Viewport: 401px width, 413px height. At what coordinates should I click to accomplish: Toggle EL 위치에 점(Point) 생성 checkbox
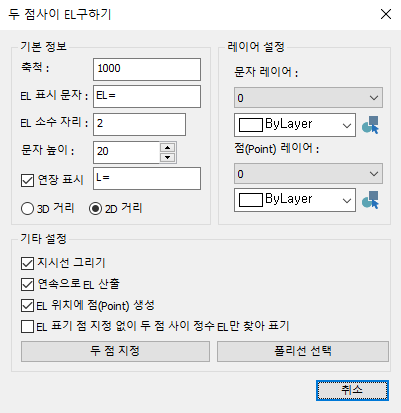point(27,305)
